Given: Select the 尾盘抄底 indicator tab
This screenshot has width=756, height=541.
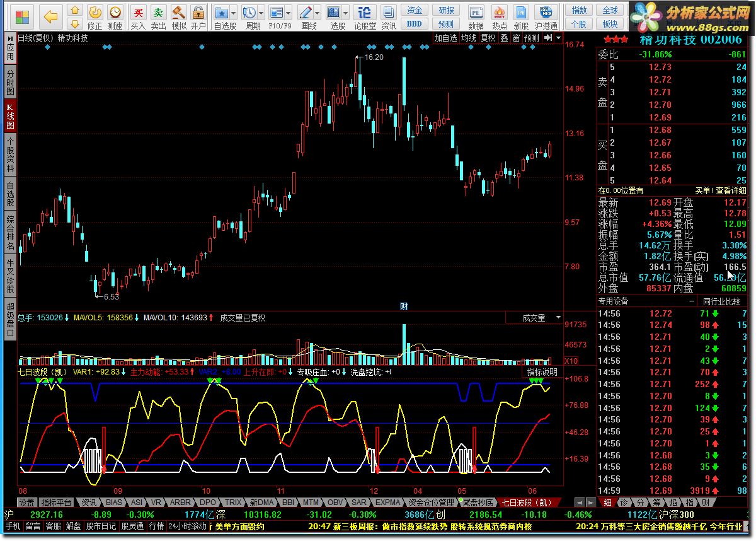Looking at the screenshot, I should [x=477, y=503].
